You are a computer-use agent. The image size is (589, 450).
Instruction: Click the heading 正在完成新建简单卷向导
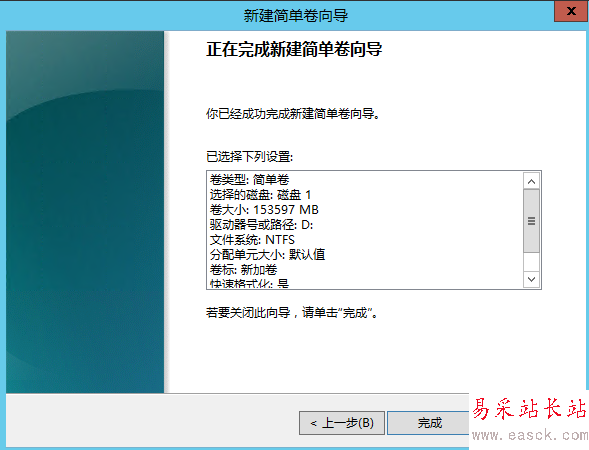[294, 49]
